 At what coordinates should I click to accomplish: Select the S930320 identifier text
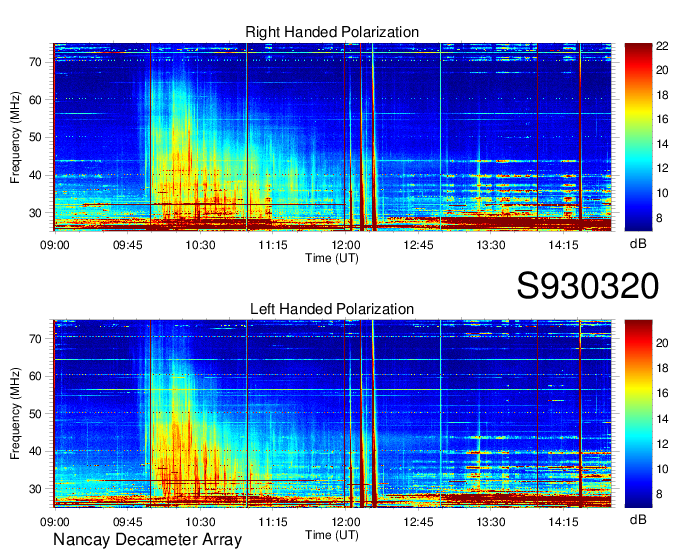tap(588, 286)
